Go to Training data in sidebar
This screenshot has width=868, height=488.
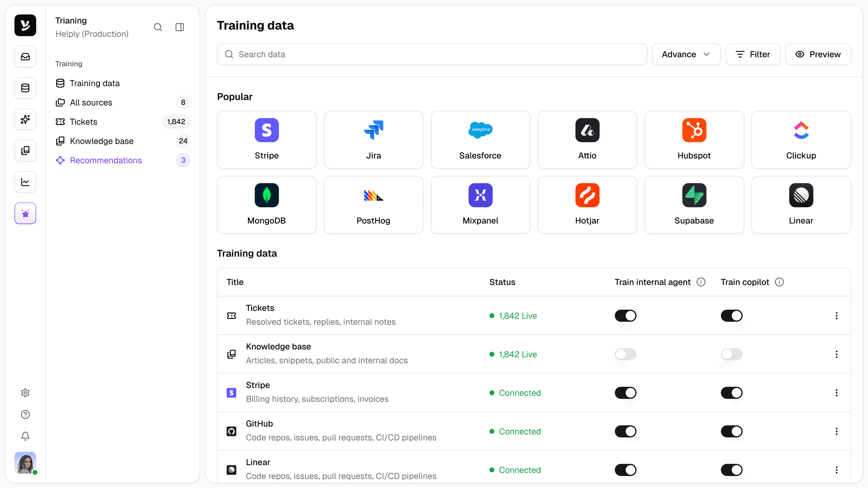pos(123,83)
